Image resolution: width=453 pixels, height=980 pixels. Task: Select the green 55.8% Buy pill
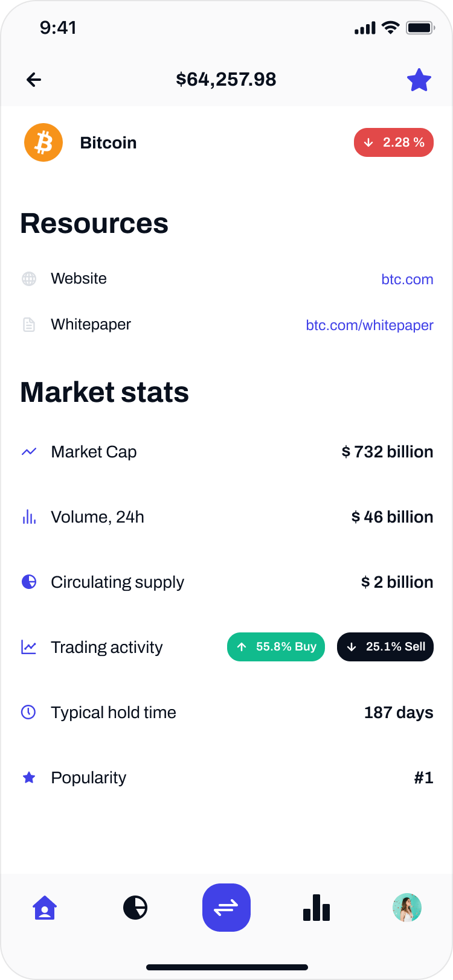[x=276, y=647]
